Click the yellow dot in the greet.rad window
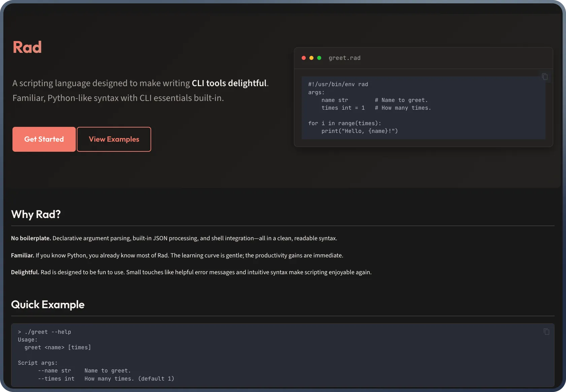 click(311, 58)
